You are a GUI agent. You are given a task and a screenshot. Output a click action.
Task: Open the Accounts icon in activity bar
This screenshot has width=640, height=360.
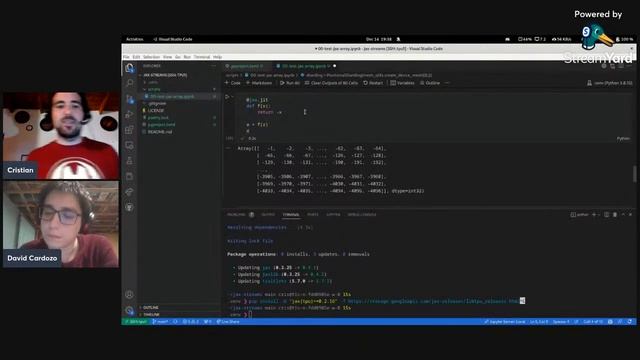tap(129, 294)
